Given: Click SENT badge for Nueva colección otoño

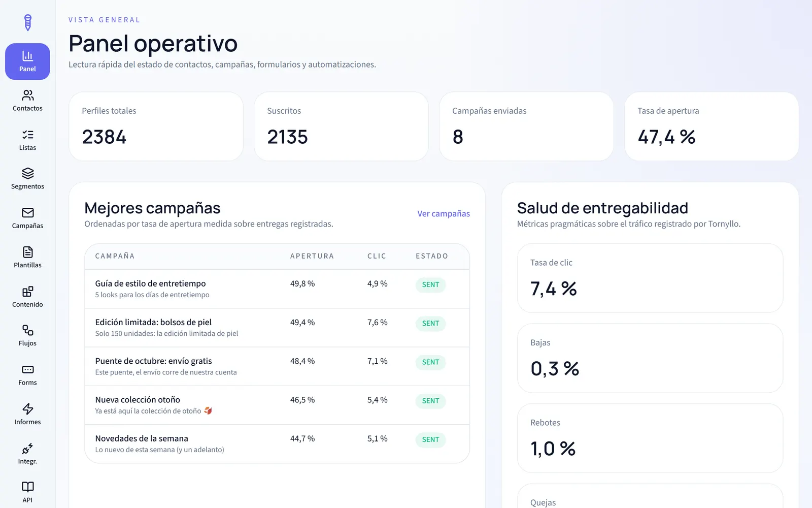Looking at the screenshot, I should tap(430, 401).
